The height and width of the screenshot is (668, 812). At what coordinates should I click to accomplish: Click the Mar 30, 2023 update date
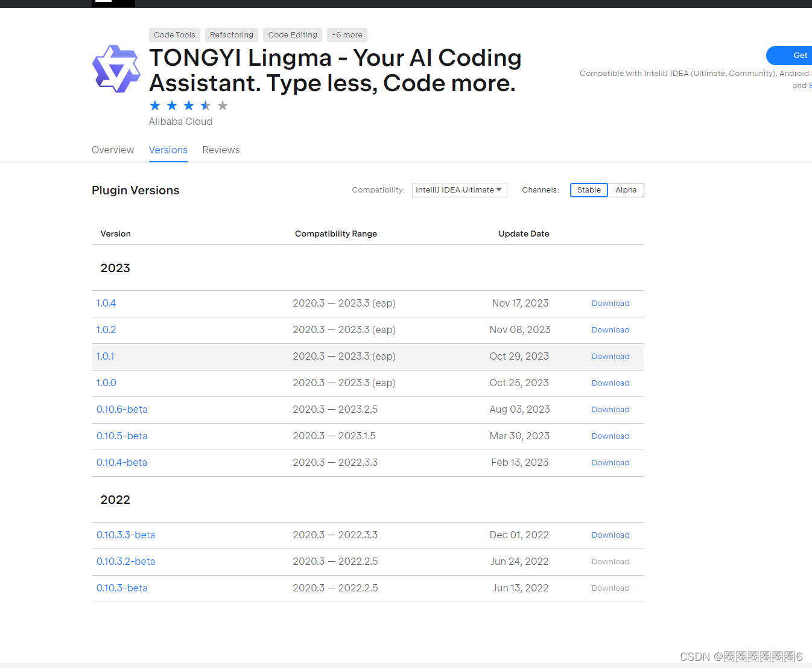click(x=519, y=436)
